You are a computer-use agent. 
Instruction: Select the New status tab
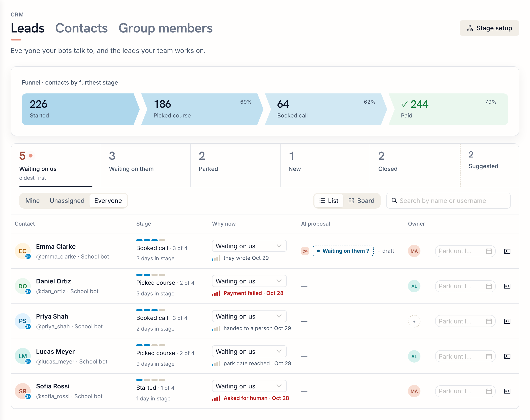325,165
